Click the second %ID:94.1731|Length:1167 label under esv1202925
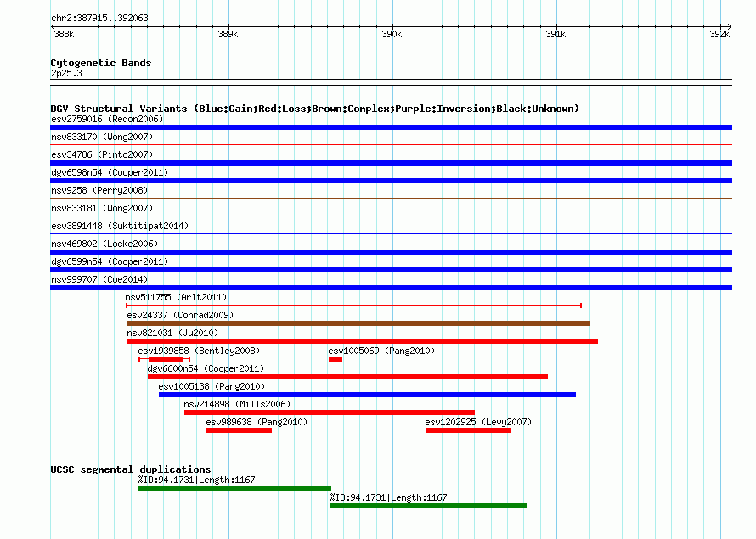The width and height of the screenshot is (756, 539). (x=388, y=497)
